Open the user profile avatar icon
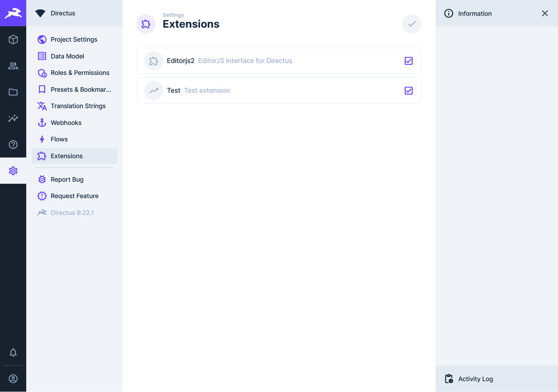 (13, 379)
